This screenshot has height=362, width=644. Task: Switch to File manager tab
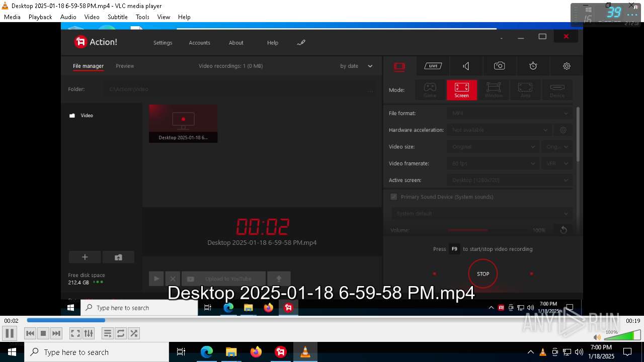pyautogui.click(x=88, y=66)
